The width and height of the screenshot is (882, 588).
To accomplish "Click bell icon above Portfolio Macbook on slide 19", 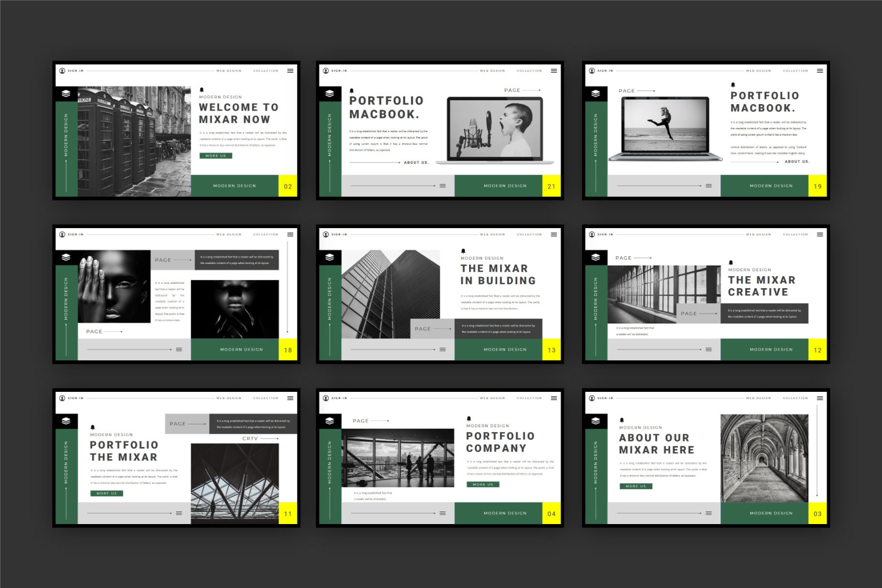I will pos(733,85).
